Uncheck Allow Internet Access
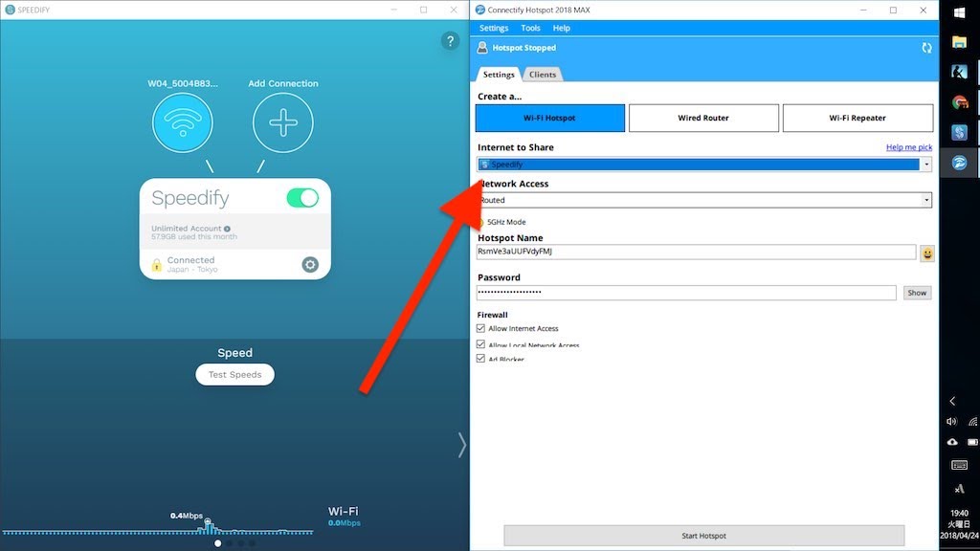Image resolution: width=980 pixels, height=551 pixels. tap(480, 328)
